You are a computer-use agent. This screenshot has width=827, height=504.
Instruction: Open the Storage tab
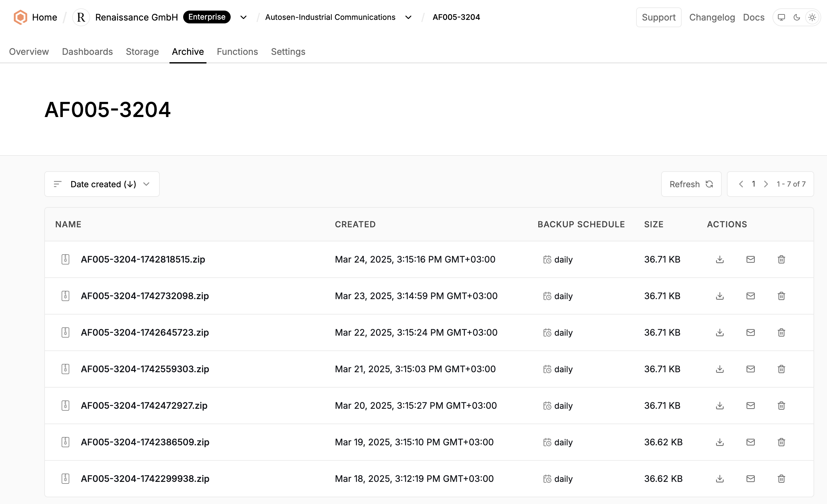click(x=142, y=52)
